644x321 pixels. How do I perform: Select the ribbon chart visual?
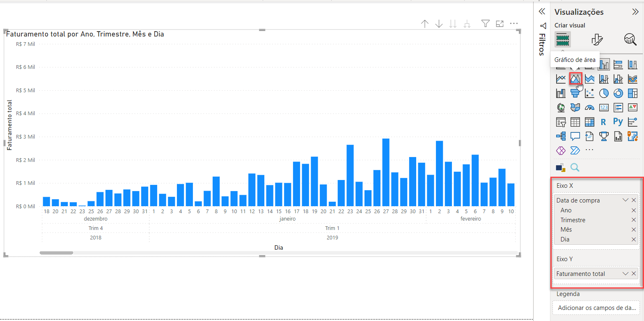pyautogui.click(x=633, y=79)
